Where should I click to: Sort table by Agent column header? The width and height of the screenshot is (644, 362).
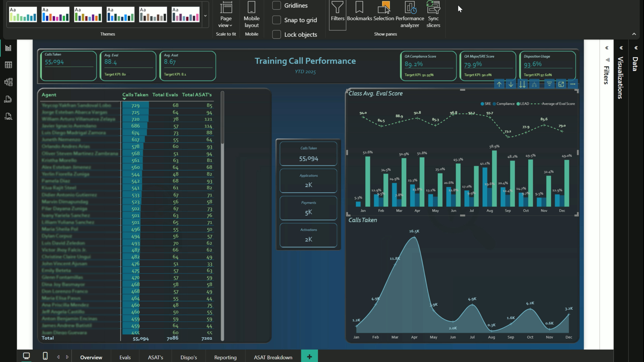49,95
